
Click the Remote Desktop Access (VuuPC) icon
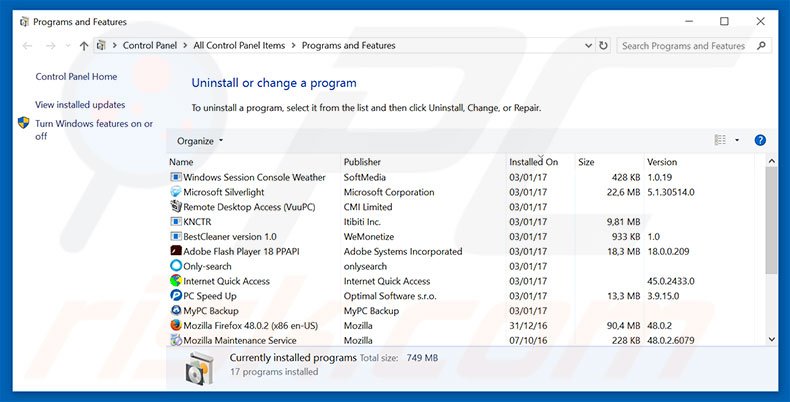176,207
